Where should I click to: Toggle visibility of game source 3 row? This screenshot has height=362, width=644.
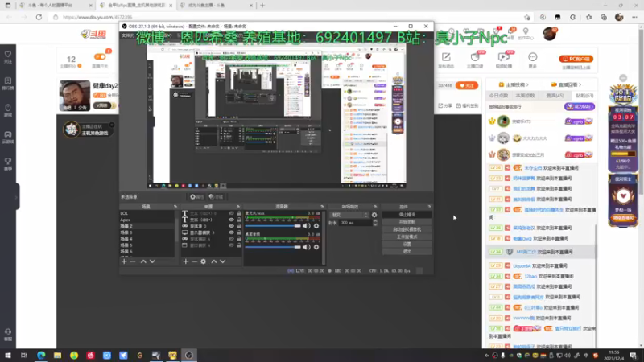pyautogui.click(x=231, y=226)
